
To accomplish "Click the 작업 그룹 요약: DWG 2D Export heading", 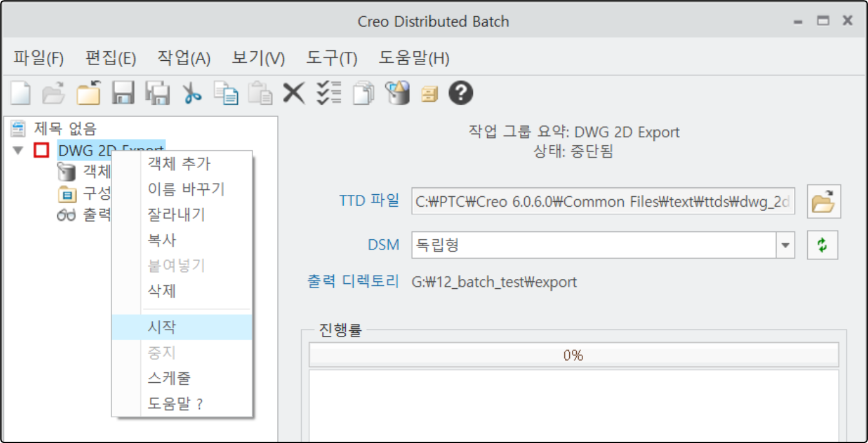I will click(x=574, y=132).
